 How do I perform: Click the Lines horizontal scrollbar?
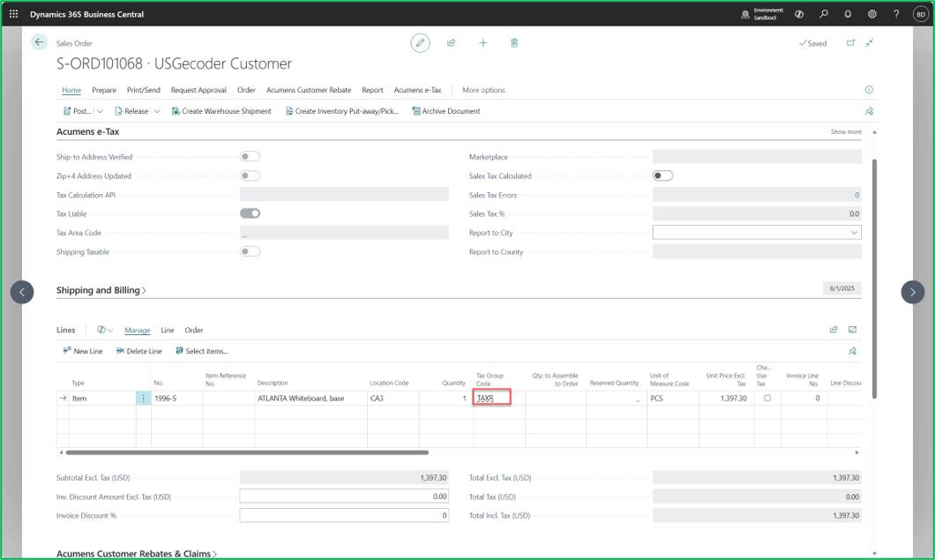pyautogui.click(x=247, y=452)
